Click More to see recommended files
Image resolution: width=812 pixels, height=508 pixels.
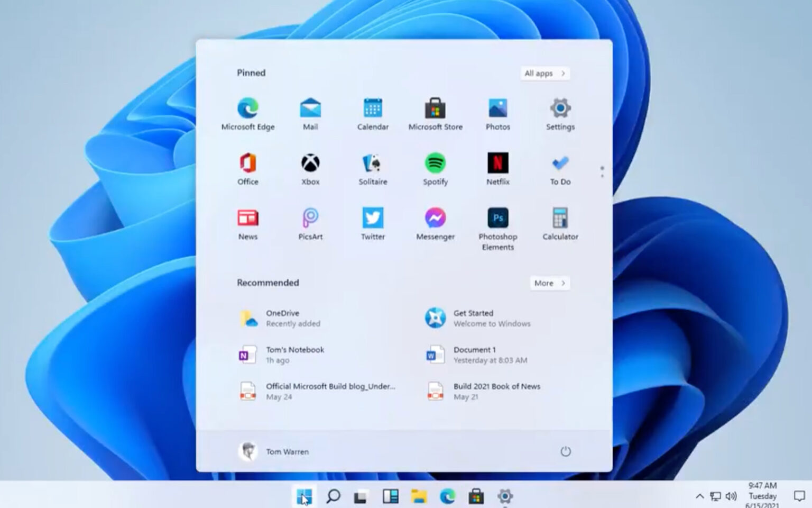549,283
